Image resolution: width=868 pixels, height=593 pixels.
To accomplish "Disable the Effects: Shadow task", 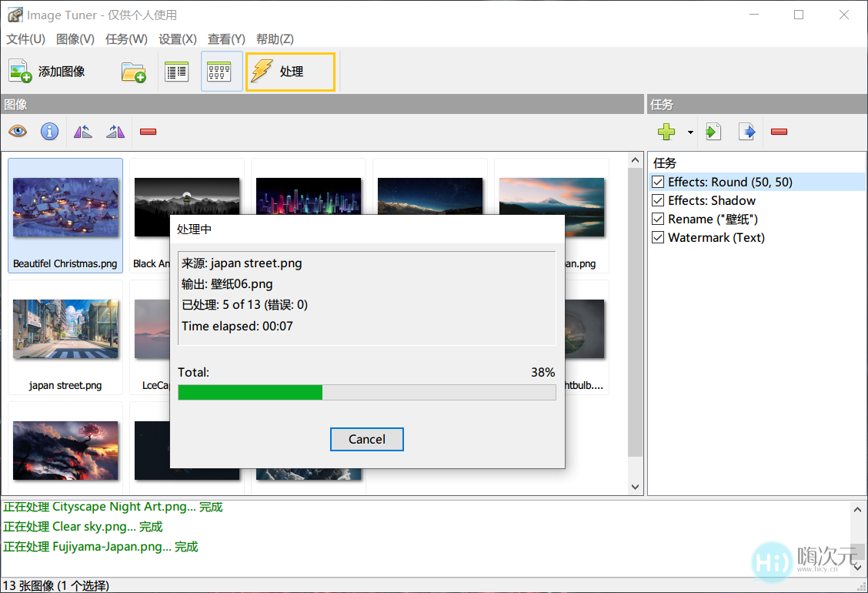I will tap(658, 200).
